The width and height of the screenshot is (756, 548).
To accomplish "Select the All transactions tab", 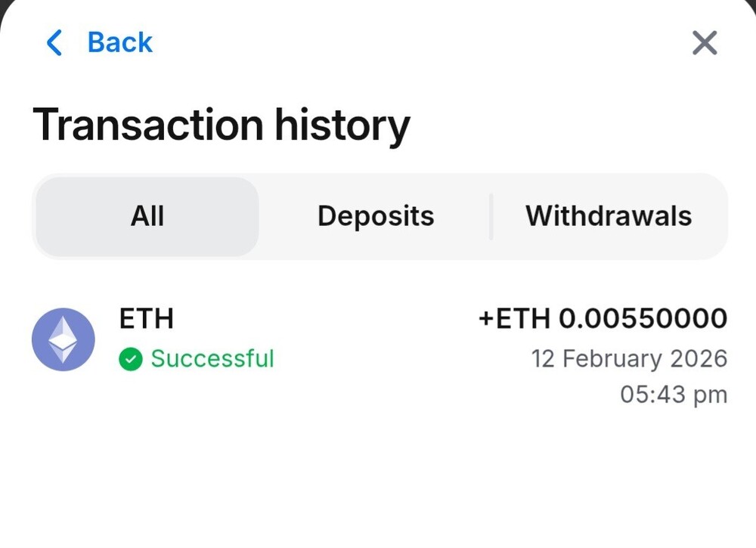I will click(x=147, y=216).
